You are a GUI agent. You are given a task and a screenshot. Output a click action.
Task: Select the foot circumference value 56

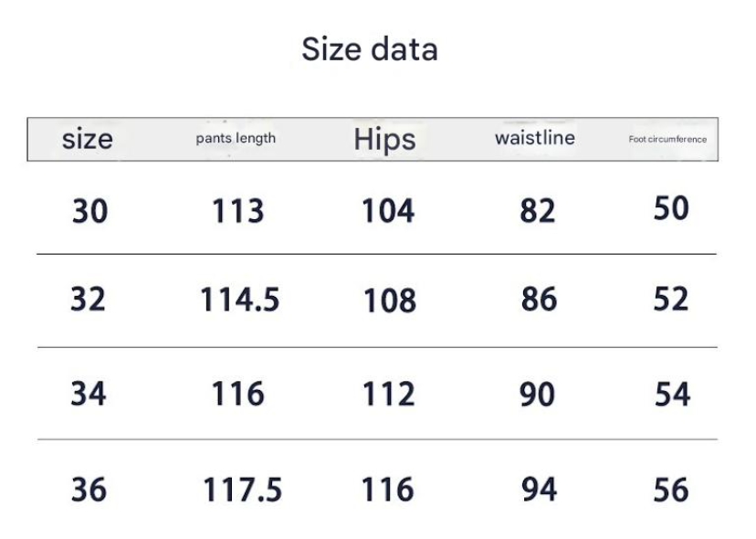[x=671, y=491]
